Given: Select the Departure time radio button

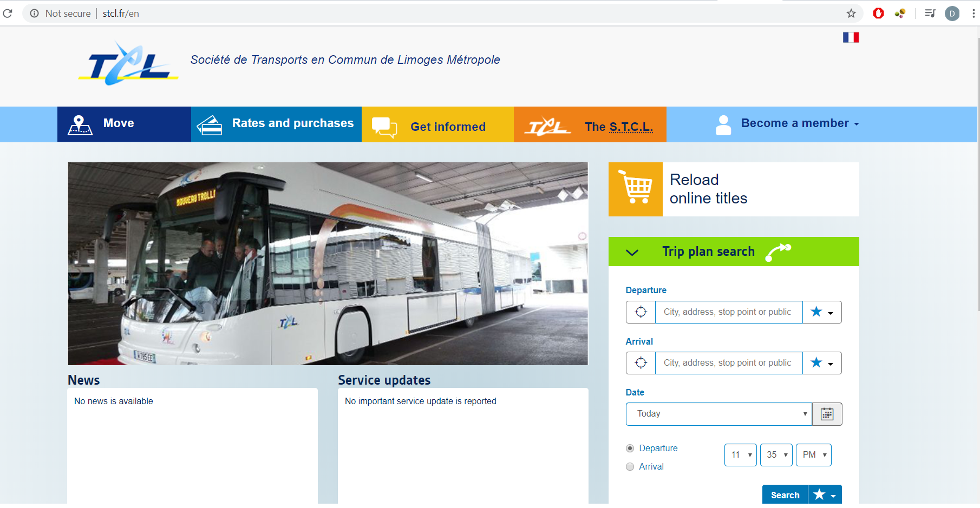Looking at the screenshot, I should click(x=630, y=448).
